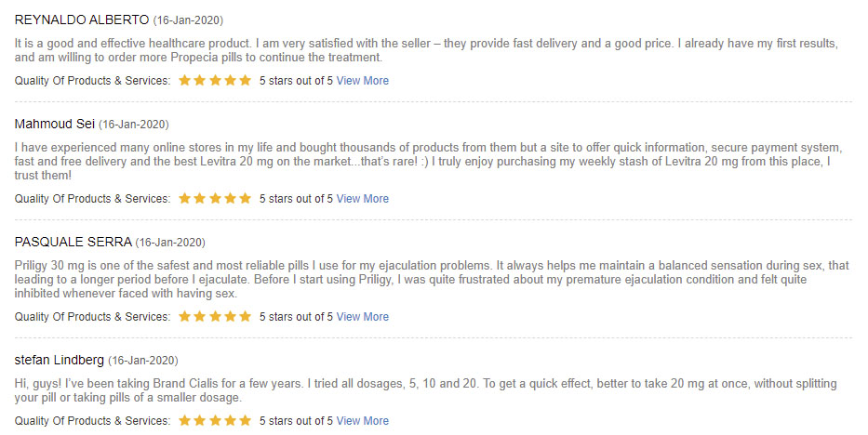Viewport: 868px width, 435px height.
Task: Open View More on Reynaldo Alberto's review
Action: click(363, 81)
